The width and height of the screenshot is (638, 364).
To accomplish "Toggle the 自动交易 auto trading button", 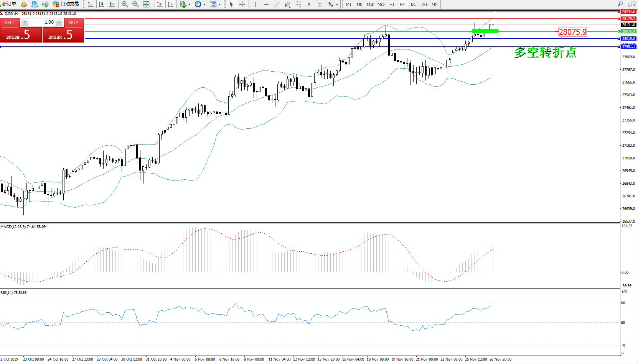I will point(66,4).
